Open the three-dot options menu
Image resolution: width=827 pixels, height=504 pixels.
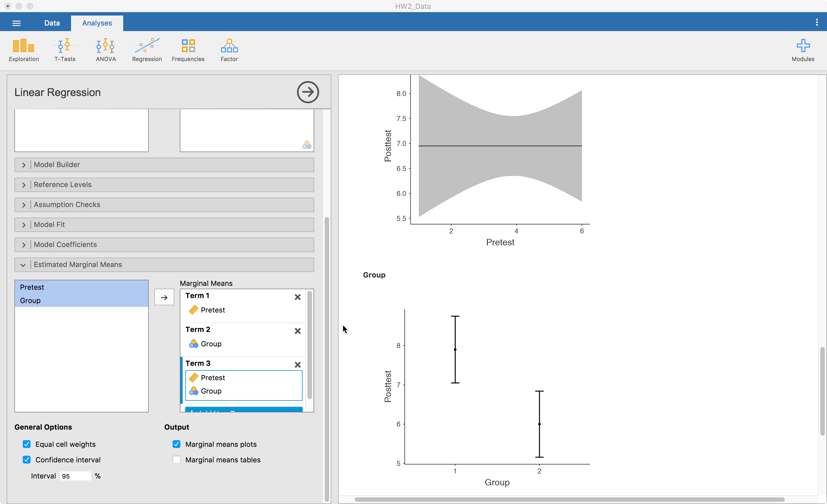click(817, 22)
